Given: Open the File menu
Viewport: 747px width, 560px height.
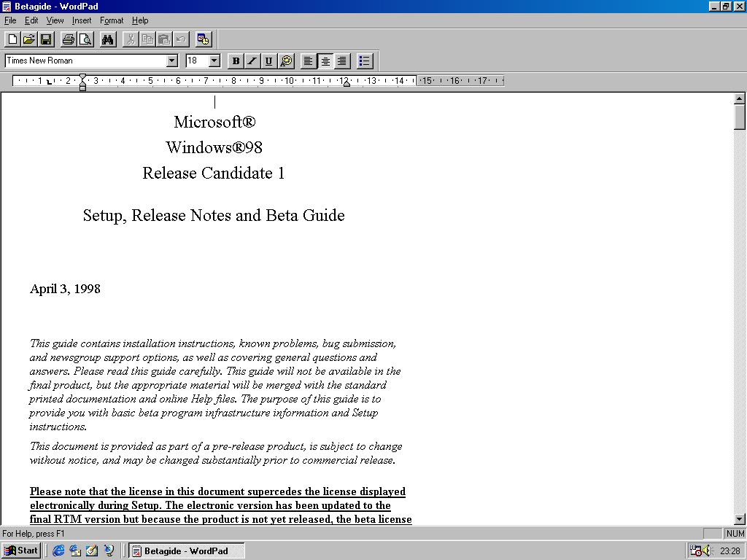Looking at the screenshot, I should tap(10, 20).
